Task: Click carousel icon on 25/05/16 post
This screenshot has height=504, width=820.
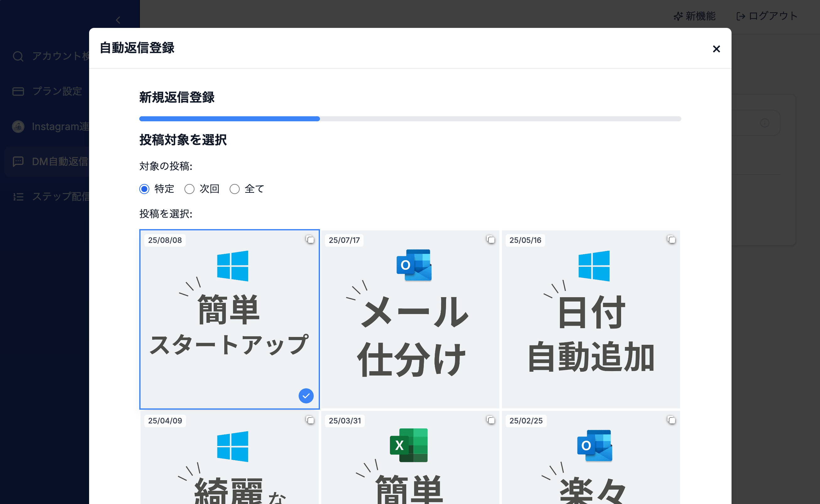Action: tap(671, 239)
